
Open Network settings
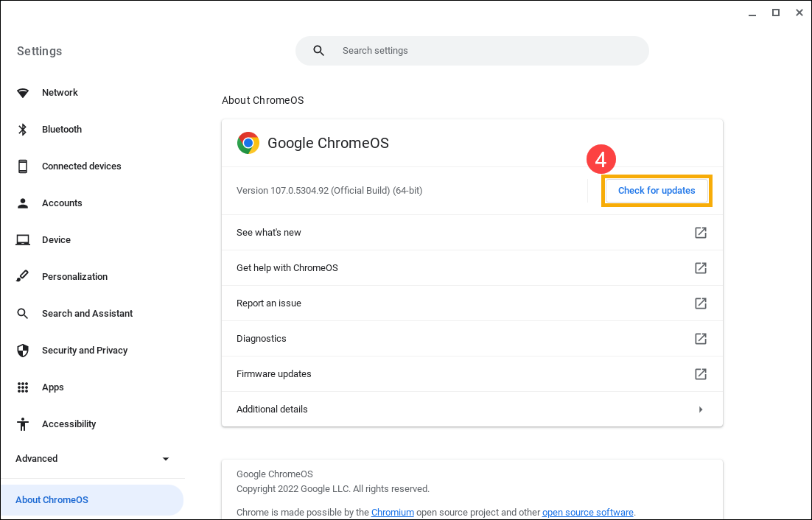tap(60, 93)
